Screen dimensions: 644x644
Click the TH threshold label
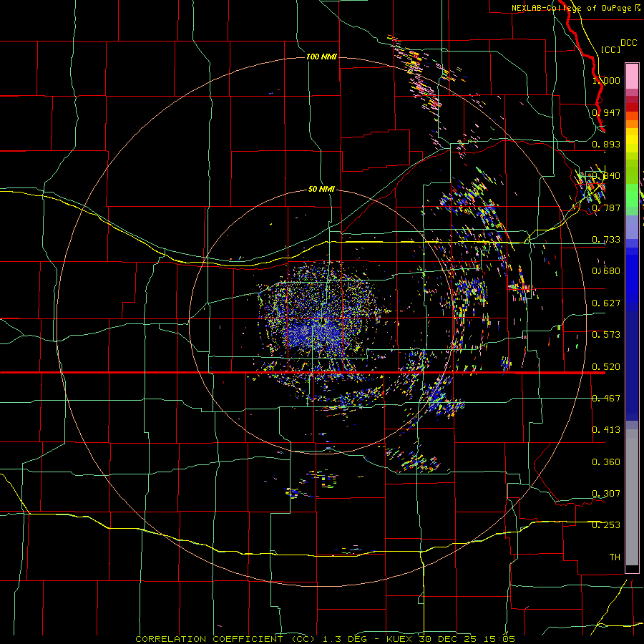pyautogui.click(x=615, y=557)
